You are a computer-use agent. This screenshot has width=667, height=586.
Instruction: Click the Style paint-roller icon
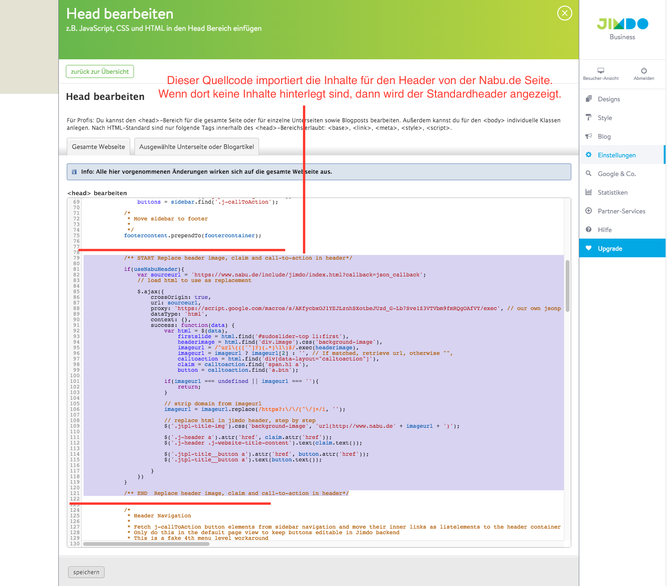(x=588, y=117)
